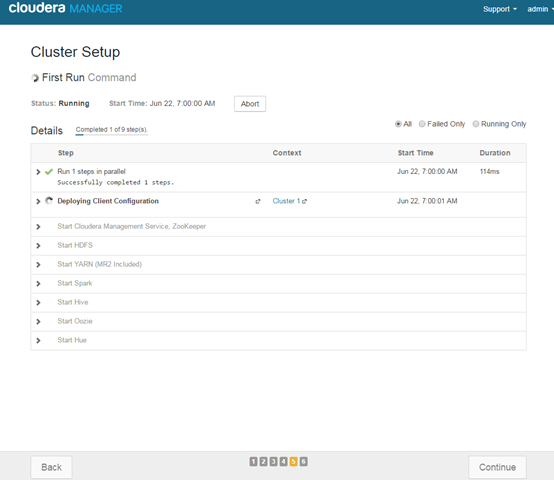Click the Cluster Setup heading
554x480 pixels.
tap(75, 52)
